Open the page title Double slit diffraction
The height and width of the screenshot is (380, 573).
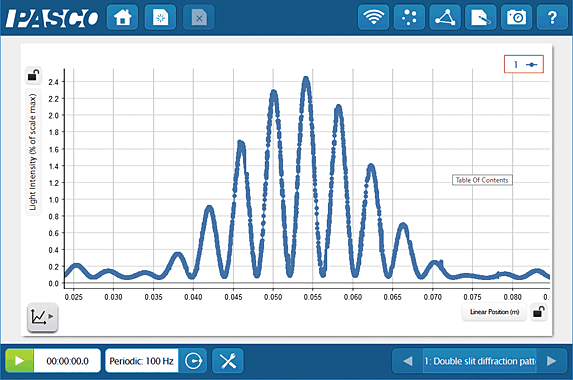pos(479,361)
